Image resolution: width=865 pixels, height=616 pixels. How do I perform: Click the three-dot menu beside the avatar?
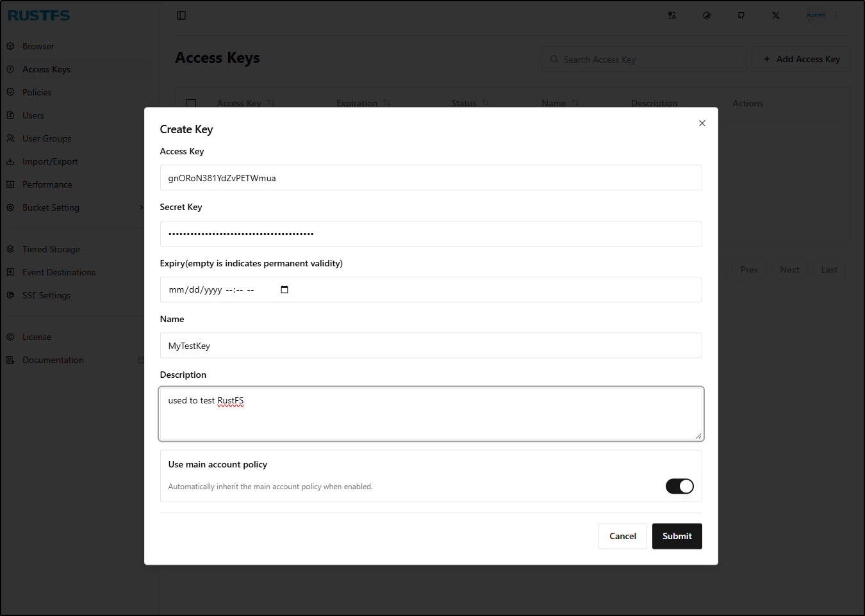[x=836, y=15]
